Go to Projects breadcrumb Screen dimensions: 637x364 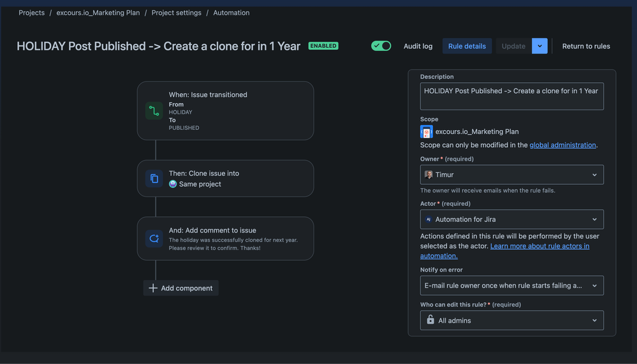[32, 13]
